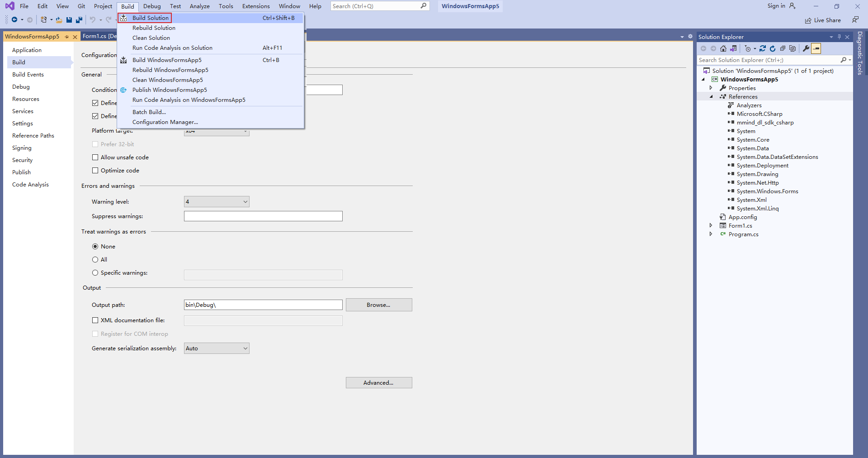Click the Properties wrench icon in Solution Explorer
The image size is (868, 458).
[x=806, y=48]
